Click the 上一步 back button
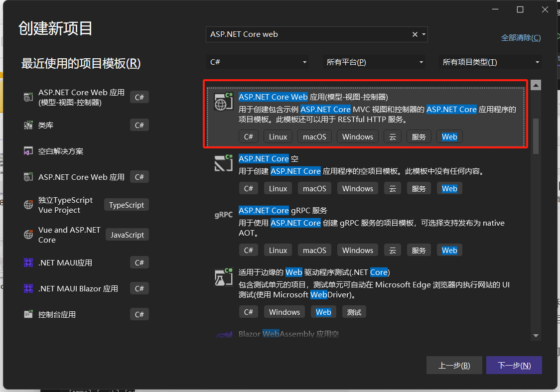 coord(454,365)
